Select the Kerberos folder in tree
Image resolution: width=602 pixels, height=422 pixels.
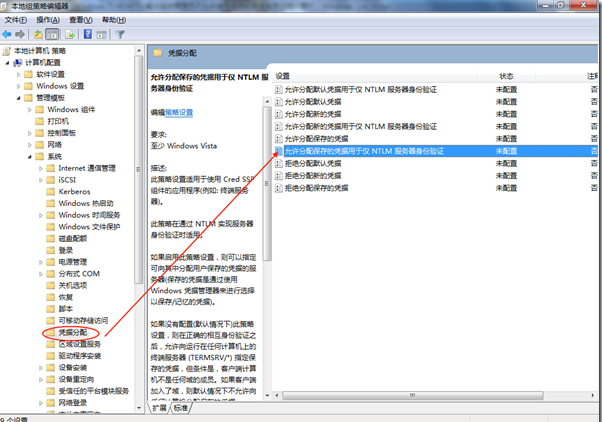pyautogui.click(x=76, y=191)
